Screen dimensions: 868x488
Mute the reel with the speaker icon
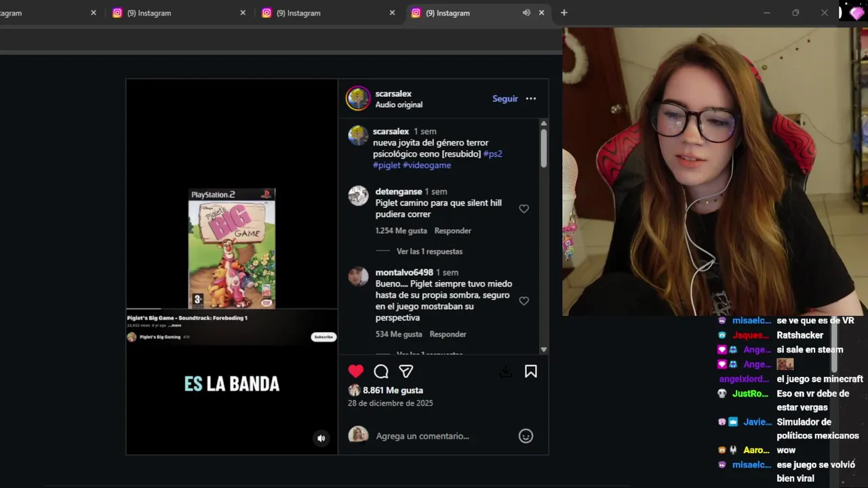(x=321, y=439)
